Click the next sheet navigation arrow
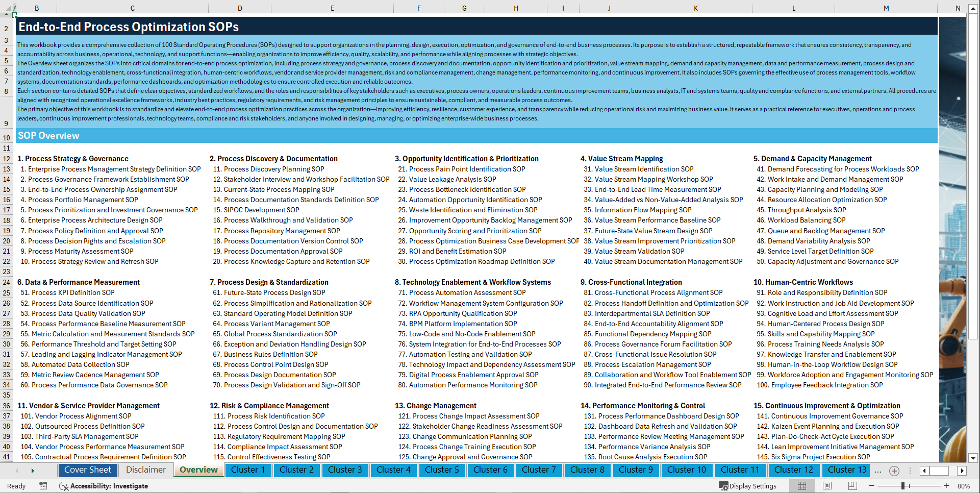The height and width of the screenshot is (493, 980). pyautogui.click(x=32, y=471)
